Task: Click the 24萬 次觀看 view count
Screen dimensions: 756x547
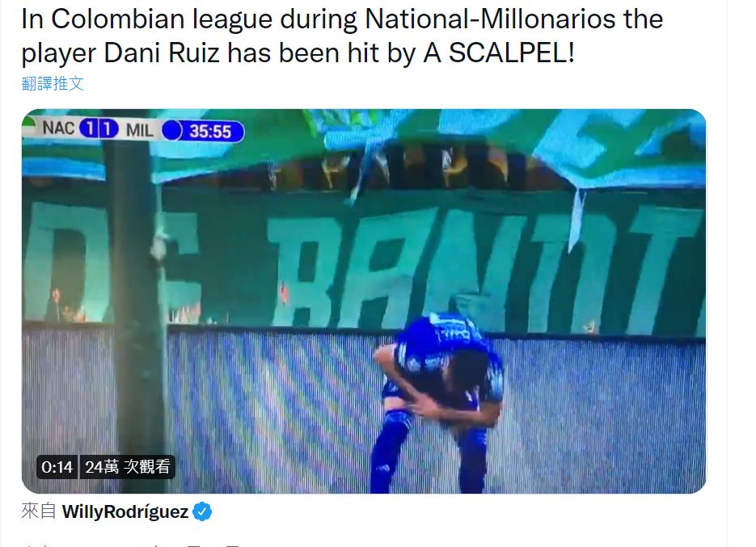Action: [x=127, y=467]
